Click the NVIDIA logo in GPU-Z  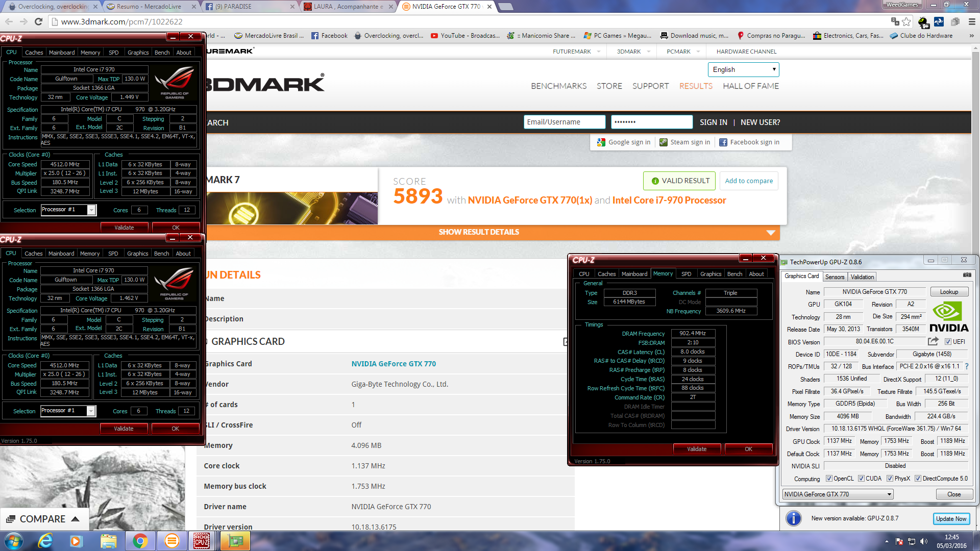tap(948, 316)
